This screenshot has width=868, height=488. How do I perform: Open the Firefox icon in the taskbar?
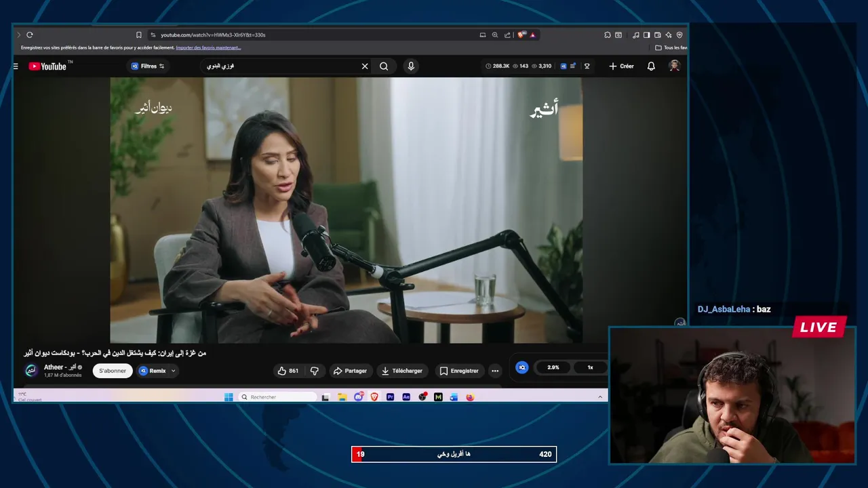(x=470, y=397)
